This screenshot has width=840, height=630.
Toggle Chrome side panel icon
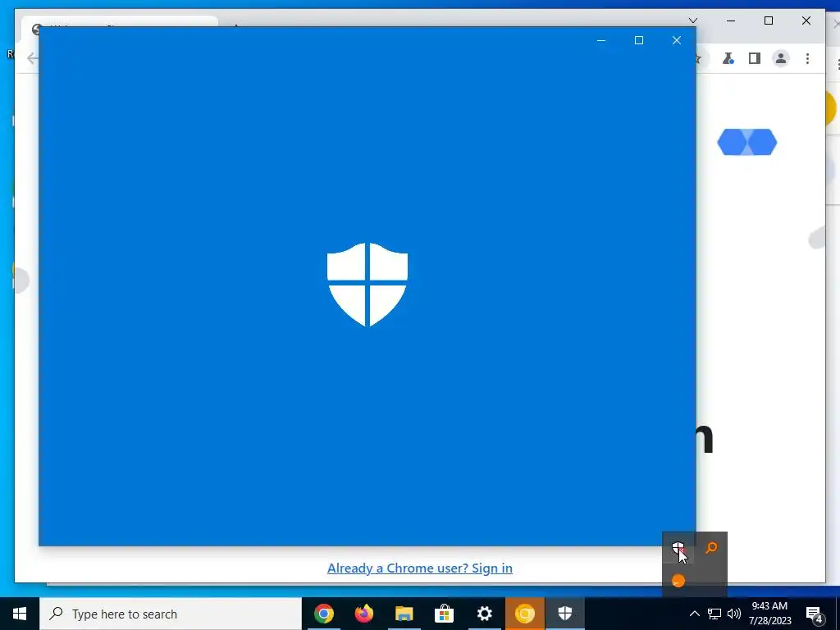pos(755,58)
